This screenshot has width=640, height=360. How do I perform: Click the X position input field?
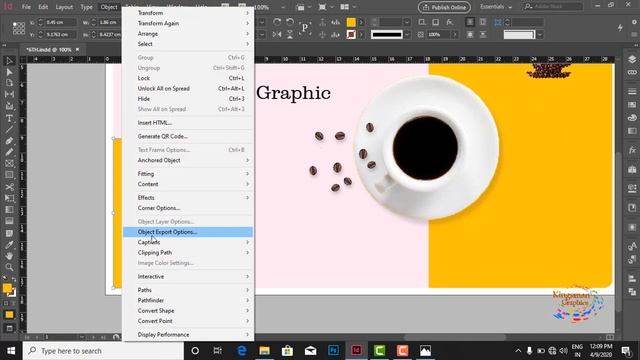tap(60, 22)
